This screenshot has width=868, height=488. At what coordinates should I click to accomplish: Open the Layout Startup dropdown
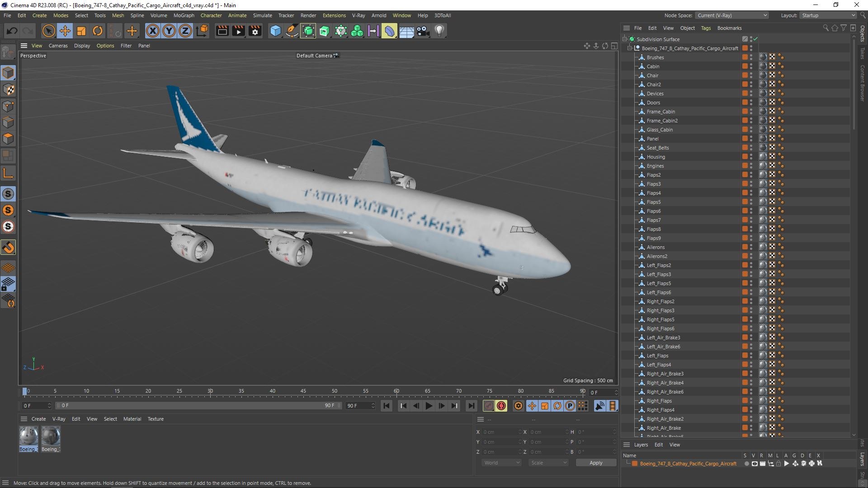click(827, 15)
